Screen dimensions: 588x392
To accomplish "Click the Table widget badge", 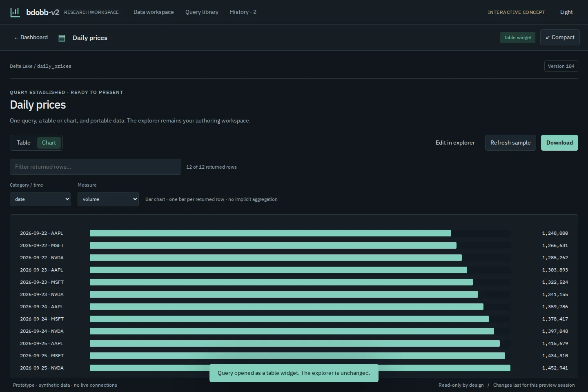I will pyautogui.click(x=517, y=38).
